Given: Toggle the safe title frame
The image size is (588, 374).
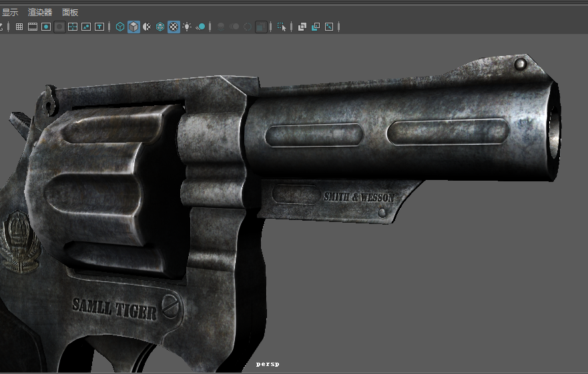Looking at the screenshot, I should [x=99, y=27].
